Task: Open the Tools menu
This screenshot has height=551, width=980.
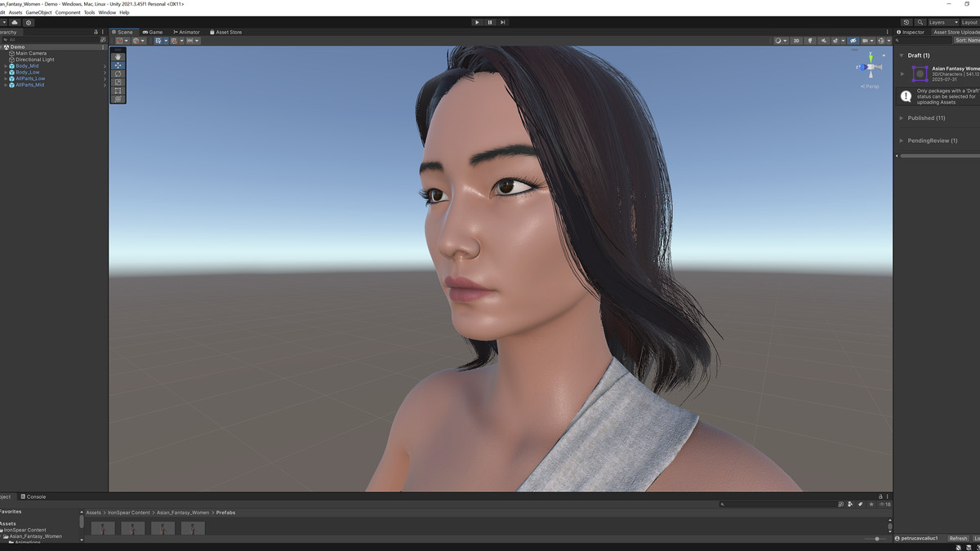Action: (x=90, y=12)
